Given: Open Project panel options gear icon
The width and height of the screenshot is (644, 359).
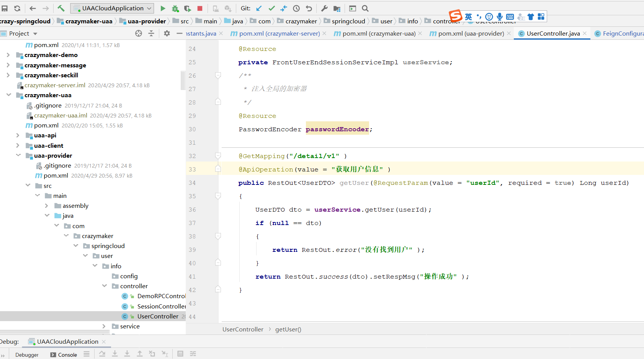Looking at the screenshot, I should tap(167, 34).
